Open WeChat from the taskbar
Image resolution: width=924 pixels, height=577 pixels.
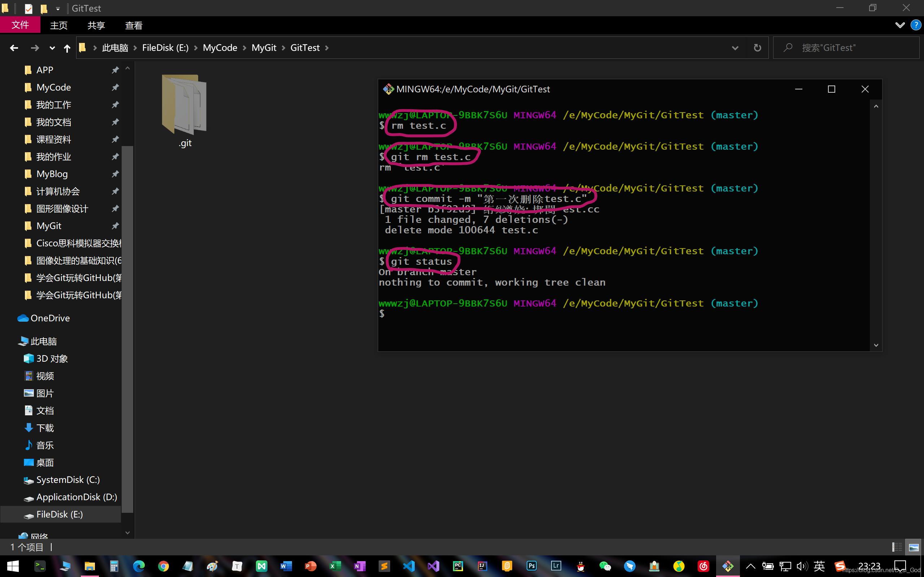(605, 566)
